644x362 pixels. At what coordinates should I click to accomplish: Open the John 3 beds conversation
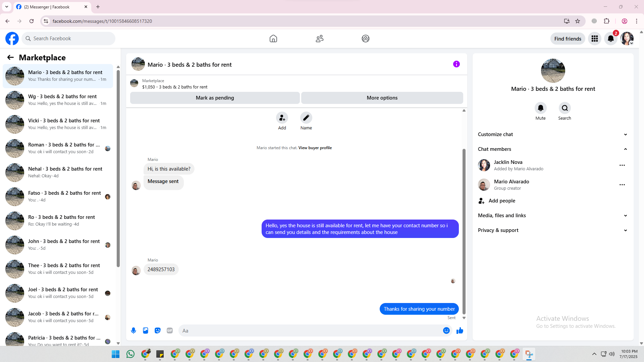coord(58,245)
